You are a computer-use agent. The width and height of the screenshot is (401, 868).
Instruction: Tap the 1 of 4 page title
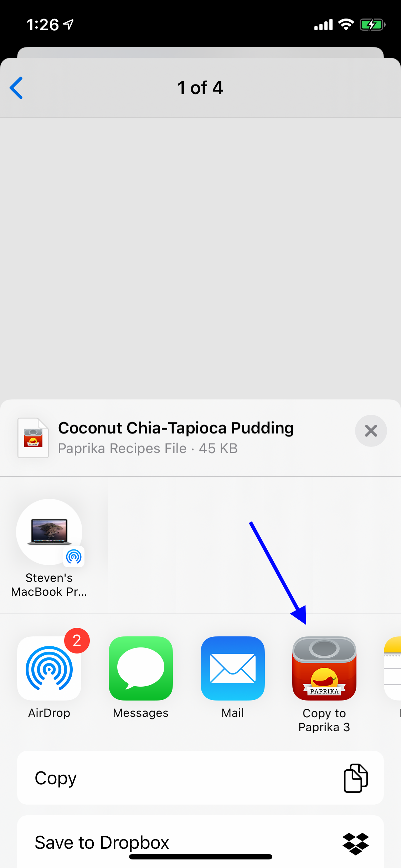click(200, 88)
